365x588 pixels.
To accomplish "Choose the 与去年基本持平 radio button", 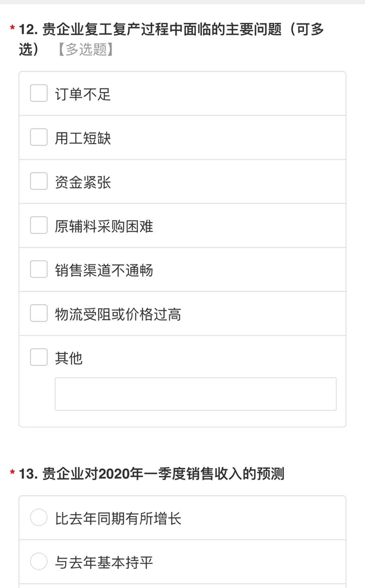I will [39, 562].
